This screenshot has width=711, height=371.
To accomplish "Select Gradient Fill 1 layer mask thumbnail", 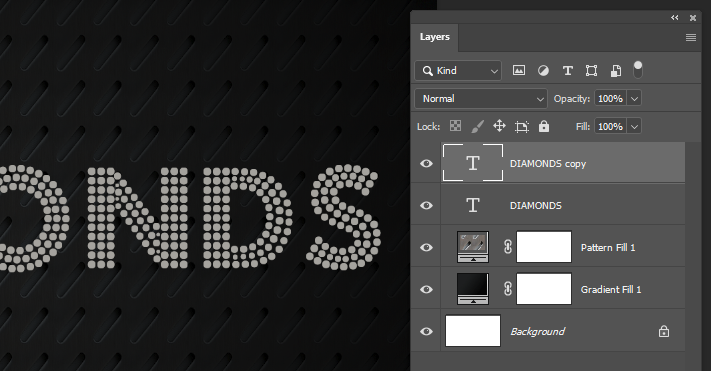I will [544, 289].
